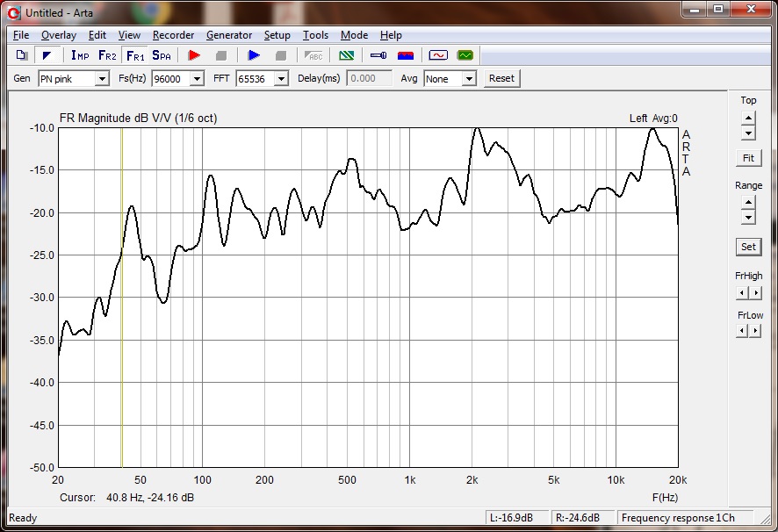Click the yellow cursor line in graph
778x532 pixels.
122,298
